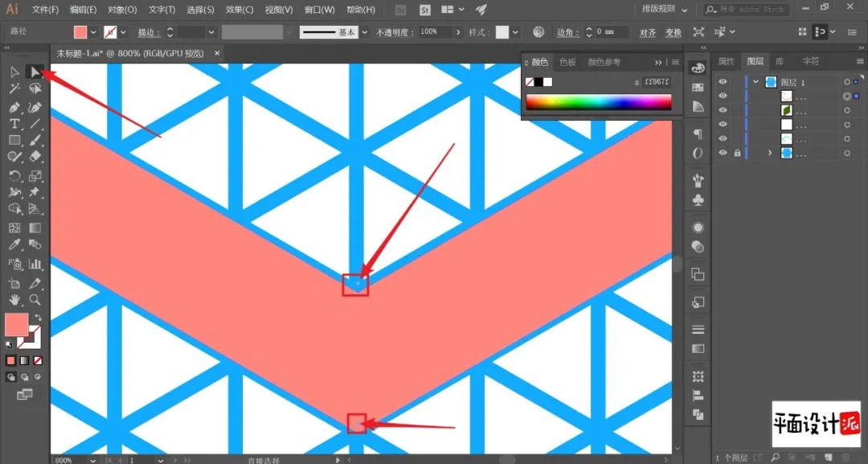Screen dimensions: 868x464
Task: Select the Eraser tool
Action: pos(35,158)
